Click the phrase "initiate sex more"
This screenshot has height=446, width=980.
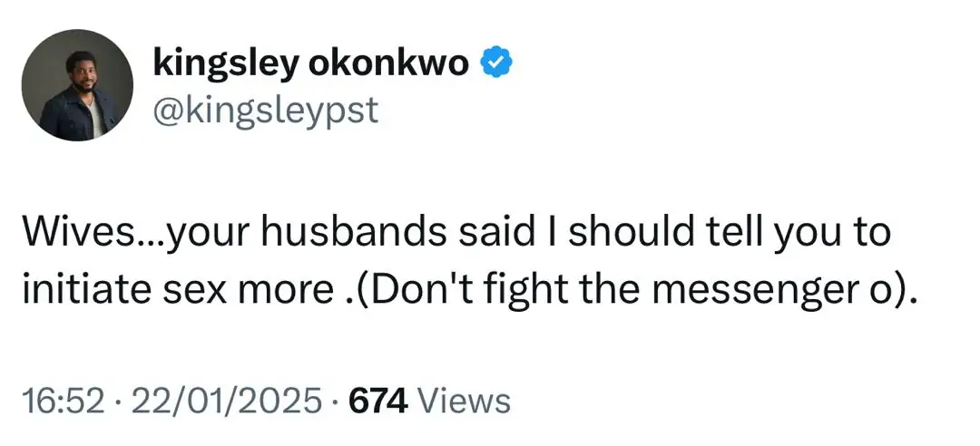[x=173, y=292]
